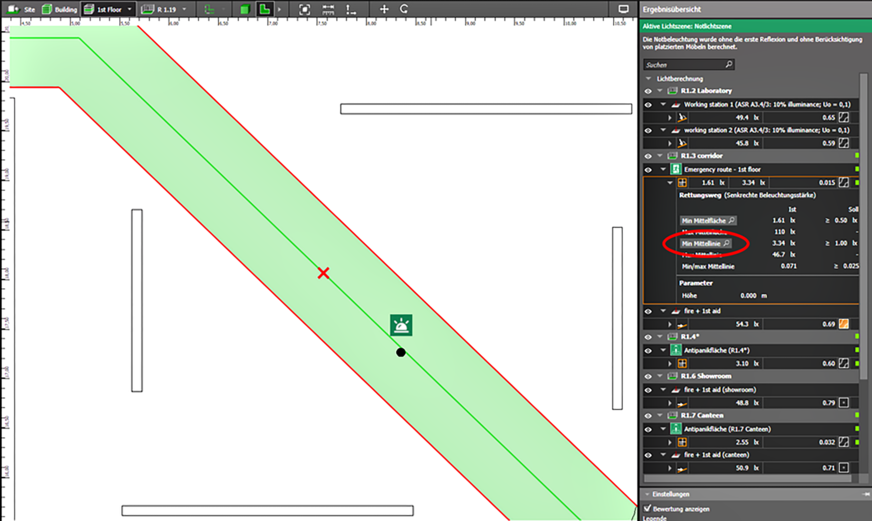872x521 pixels.
Task: Click the Min Mittelfläche button
Action: click(x=708, y=220)
